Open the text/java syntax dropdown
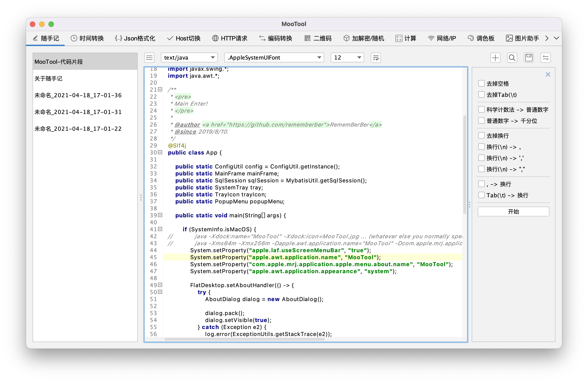Image resolution: width=588 pixels, height=383 pixels. (x=189, y=57)
